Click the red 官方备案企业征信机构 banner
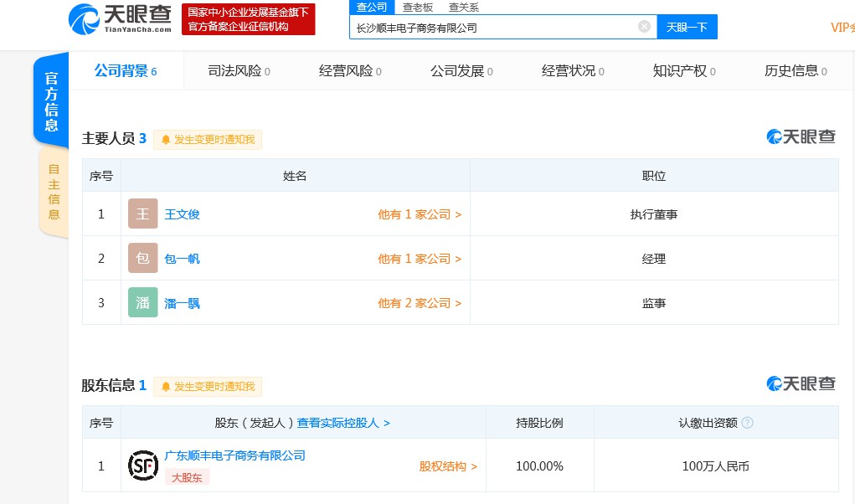The height and width of the screenshot is (504, 855). click(248, 19)
